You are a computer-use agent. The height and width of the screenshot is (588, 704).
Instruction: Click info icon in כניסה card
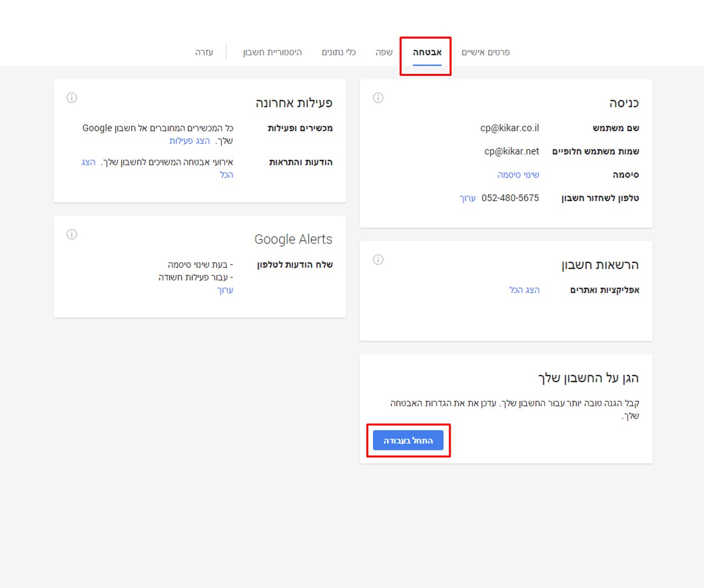[x=378, y=98]
